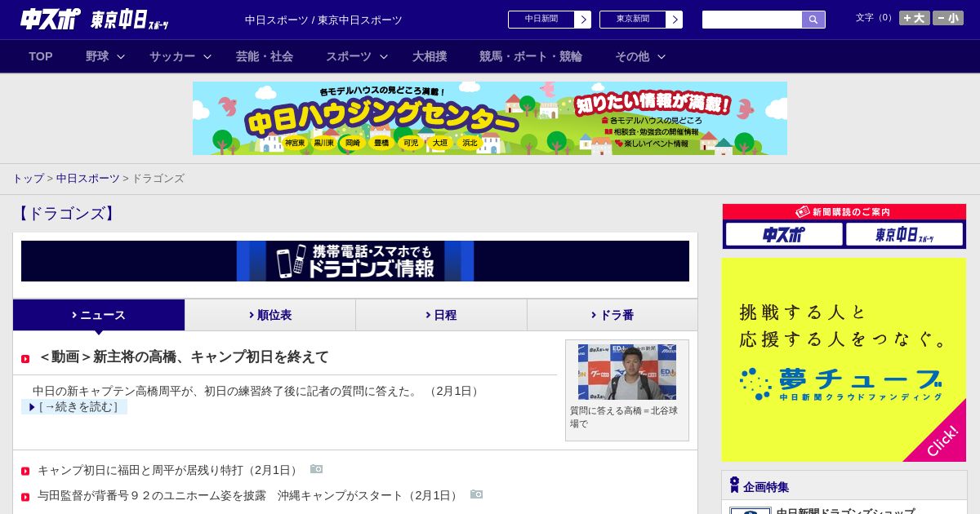Click トップ breadcrumb link
Viewport: 980px width, 514px height.
[28, 178]
